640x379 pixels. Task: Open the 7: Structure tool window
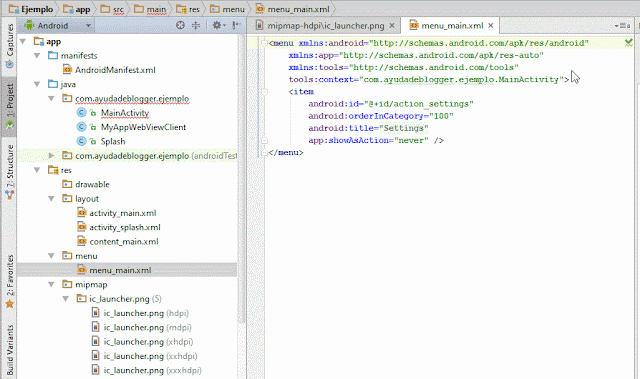(9, 171)
